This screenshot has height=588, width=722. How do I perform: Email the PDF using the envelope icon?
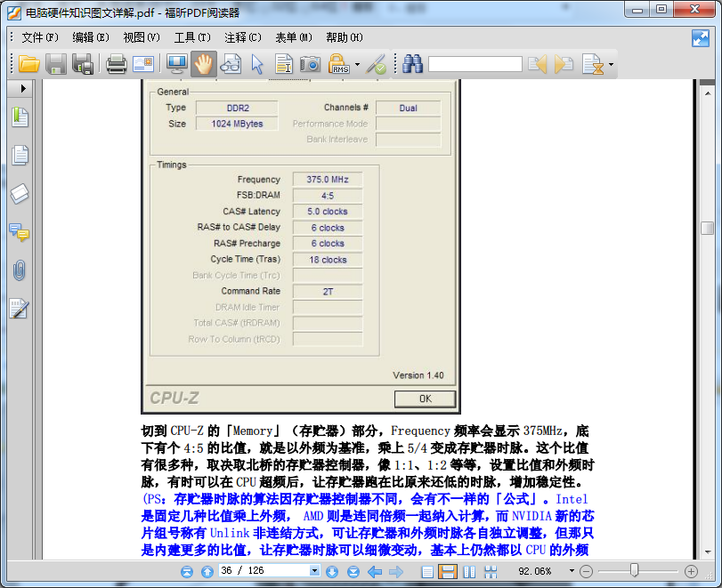(143, 64)
